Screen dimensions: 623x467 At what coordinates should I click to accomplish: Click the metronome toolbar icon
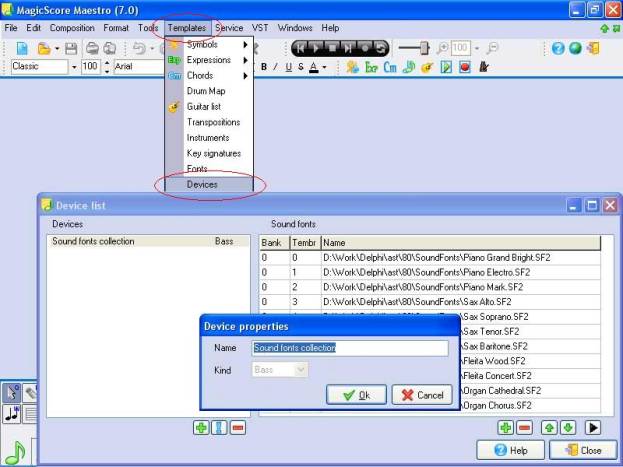point(483,67)
